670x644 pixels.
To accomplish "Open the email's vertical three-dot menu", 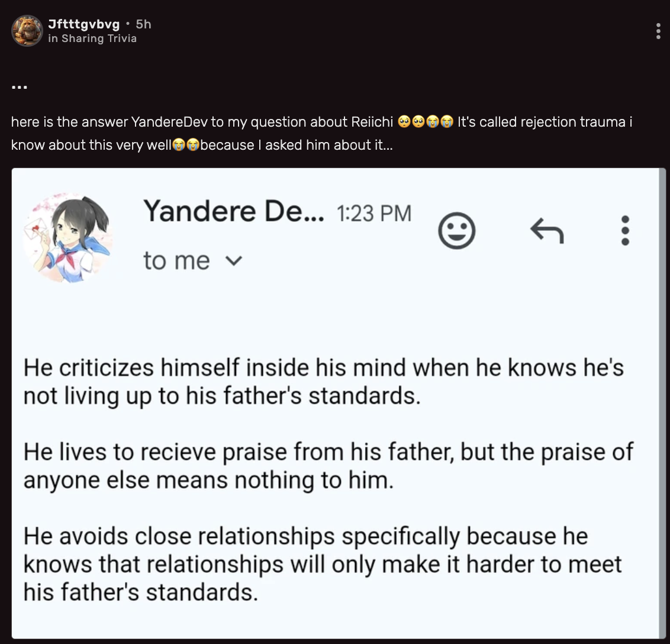I will coord(625,230).
